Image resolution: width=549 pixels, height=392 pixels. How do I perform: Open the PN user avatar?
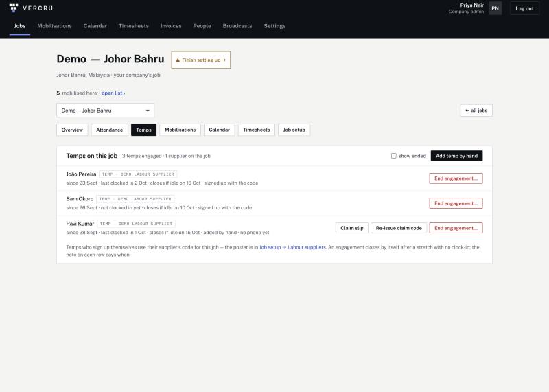click(495, 8)
